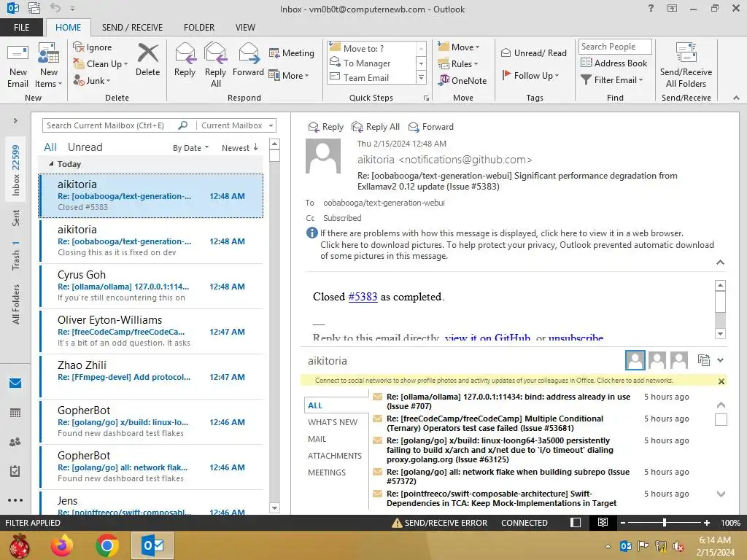747x560 pixels.
Task: Show only Unread messages
Action: coord(85,147)
